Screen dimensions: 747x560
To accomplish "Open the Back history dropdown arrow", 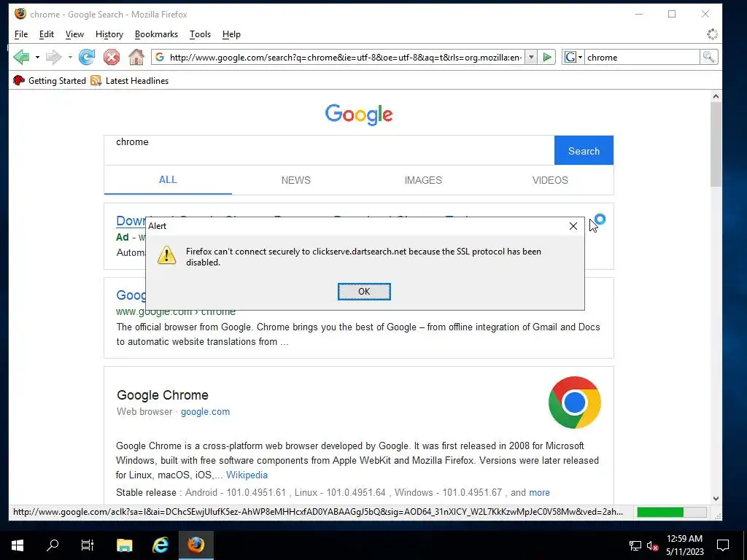I will pyautogui.click(x=37, y=57).
